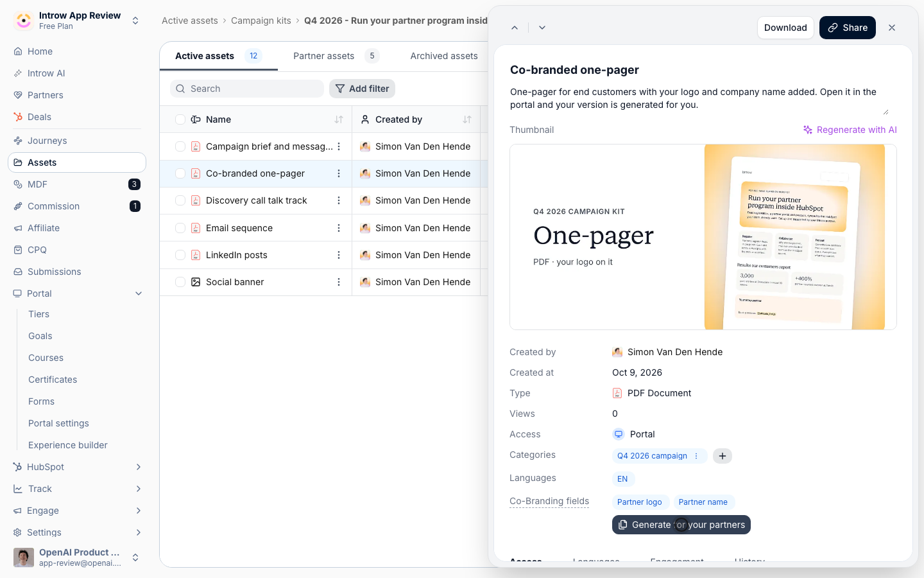Open the Courses item under Portal

point(46,358)
